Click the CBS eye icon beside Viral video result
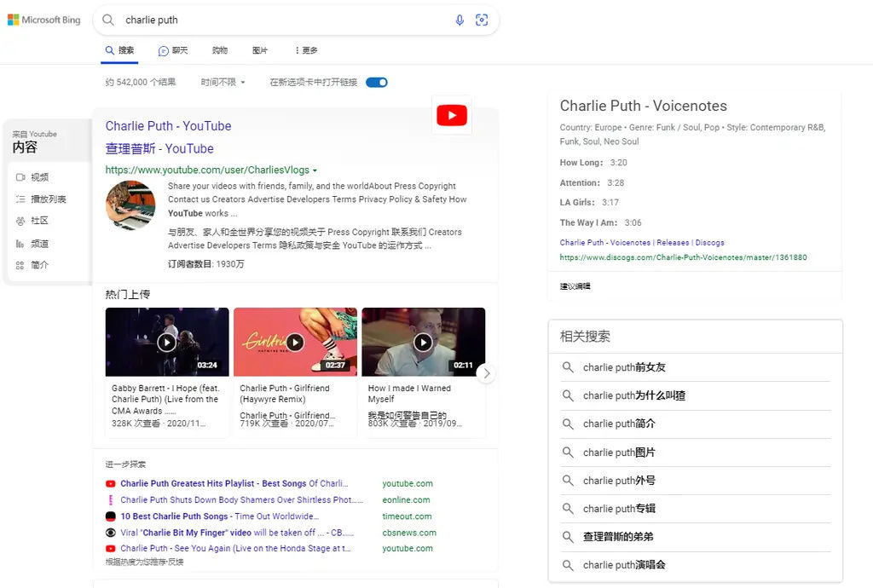 point(110,533)
